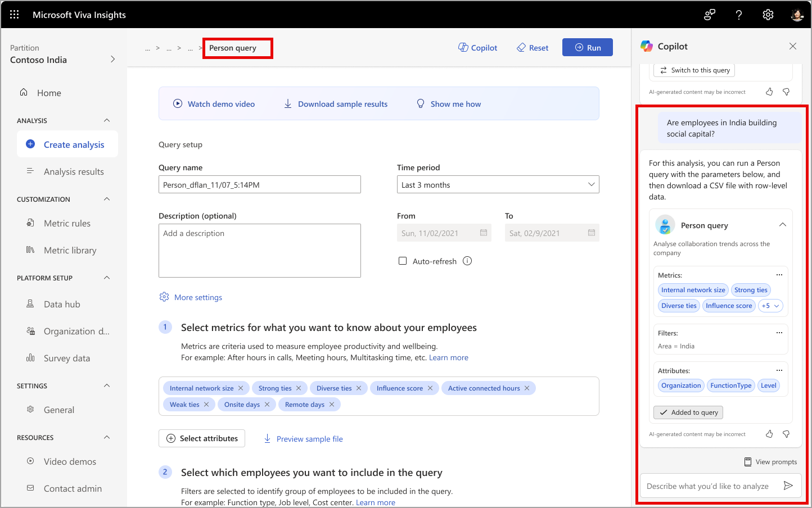Open Metrics more options ellipsis
This screenshot has width=812, height=508.
pos(779,275)
